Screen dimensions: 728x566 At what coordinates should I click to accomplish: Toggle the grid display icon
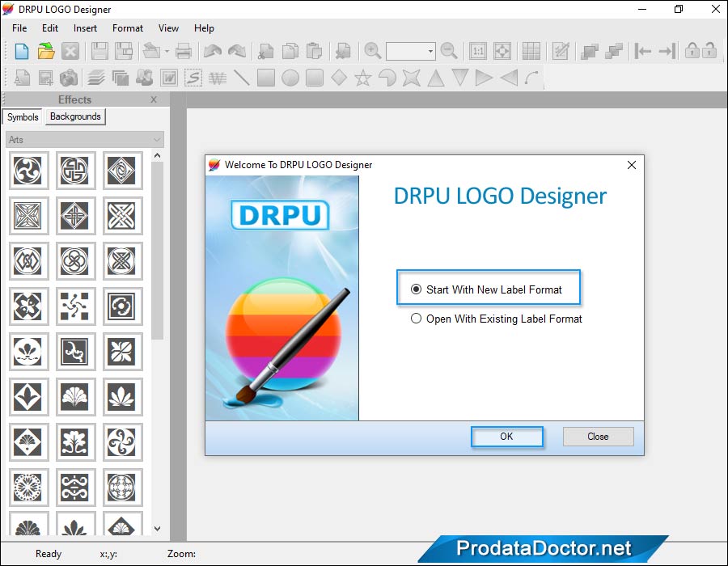click(531, 51)
